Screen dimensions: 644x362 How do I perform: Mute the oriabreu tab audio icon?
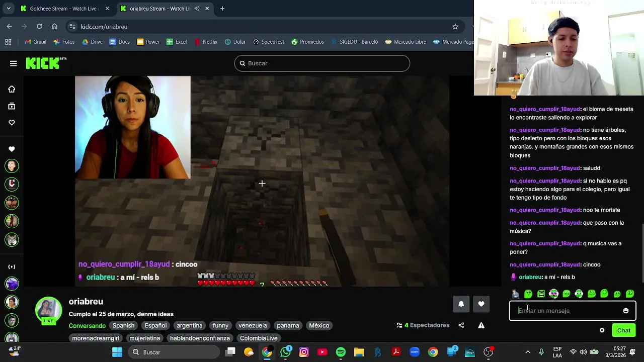(197, 9)
